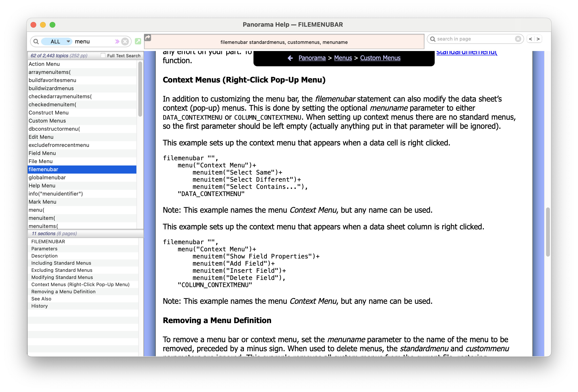Follow the standardfilemenu( link
This screenshot has width=578, height=392.
[467, 53]
